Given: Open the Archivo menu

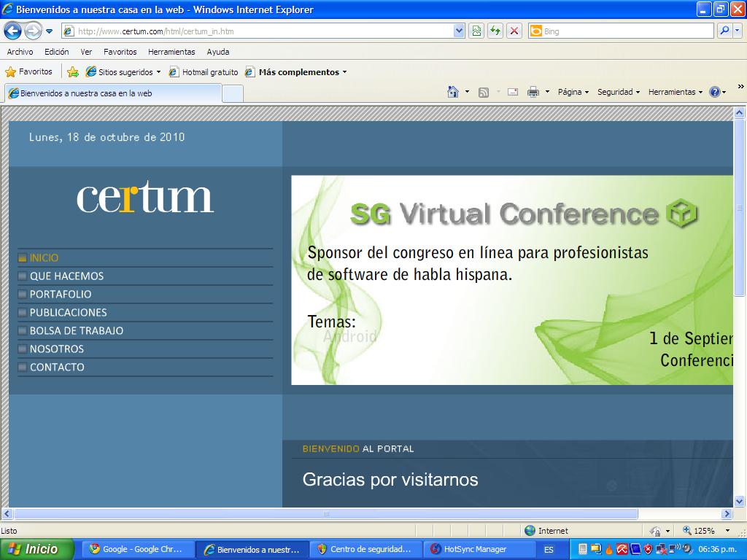Looking at the screenshot, I should [20, 52].
